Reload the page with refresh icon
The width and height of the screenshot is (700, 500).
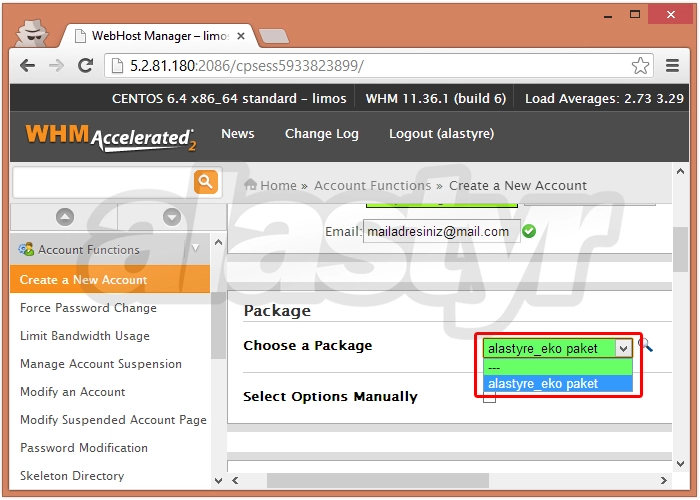tap(85, 66)
